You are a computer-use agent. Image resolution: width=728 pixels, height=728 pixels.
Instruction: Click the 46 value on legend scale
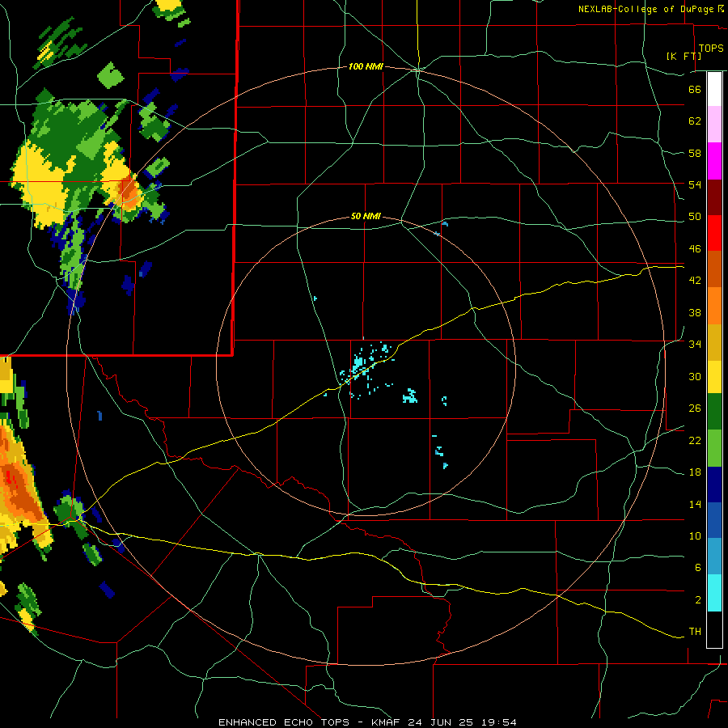(x=695, y=249)
